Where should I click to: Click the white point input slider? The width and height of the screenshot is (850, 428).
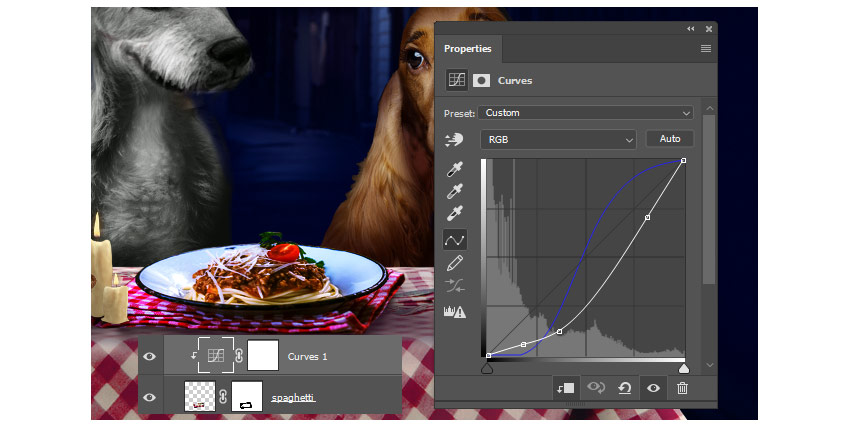pyautogui.click(x=684, y=369)
